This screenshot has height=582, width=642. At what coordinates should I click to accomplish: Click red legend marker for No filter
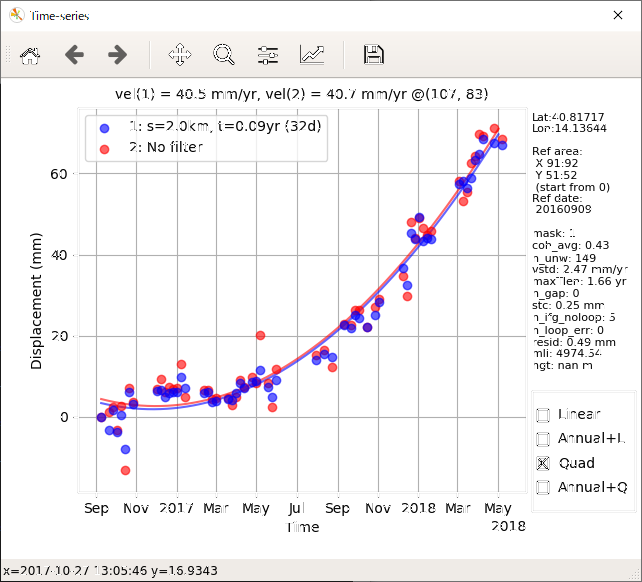pyautogui.click(x=104, y=147)
